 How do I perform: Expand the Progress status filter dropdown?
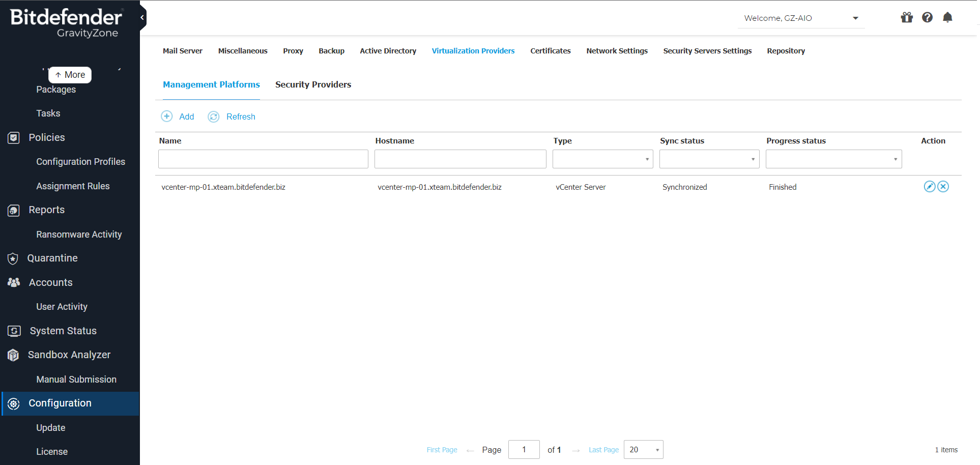tap(833, 159)
